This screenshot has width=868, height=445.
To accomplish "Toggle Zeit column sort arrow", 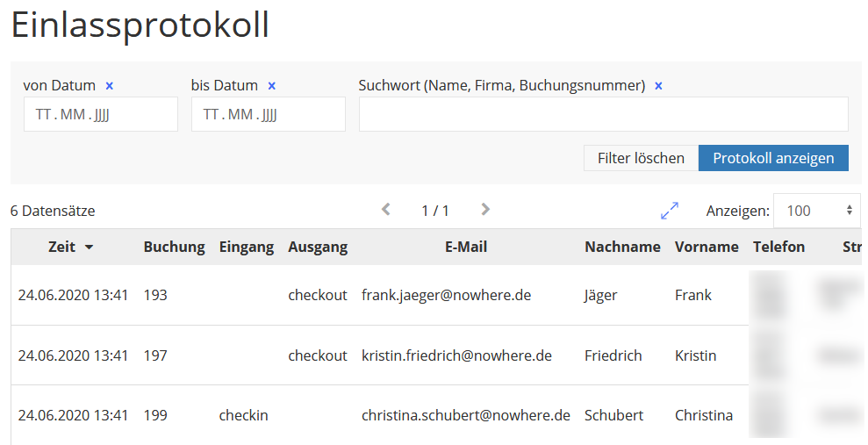I will [89, 248].
